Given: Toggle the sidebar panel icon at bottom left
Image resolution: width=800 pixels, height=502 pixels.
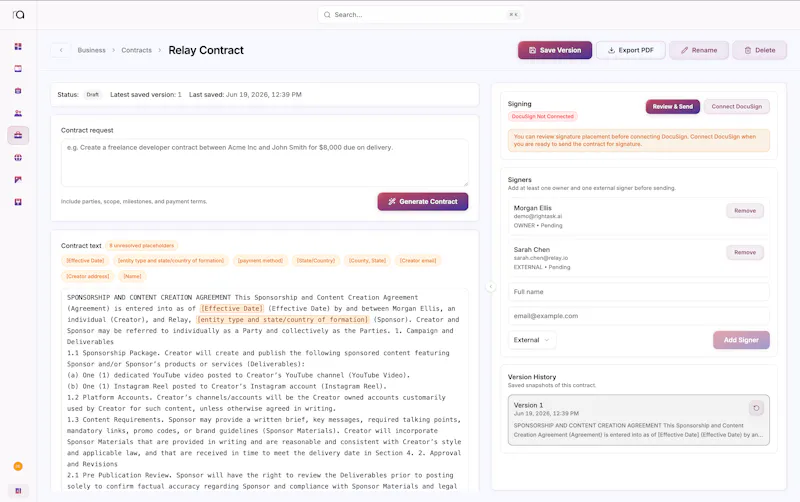Looking at the screenshot, I should 18,491.
